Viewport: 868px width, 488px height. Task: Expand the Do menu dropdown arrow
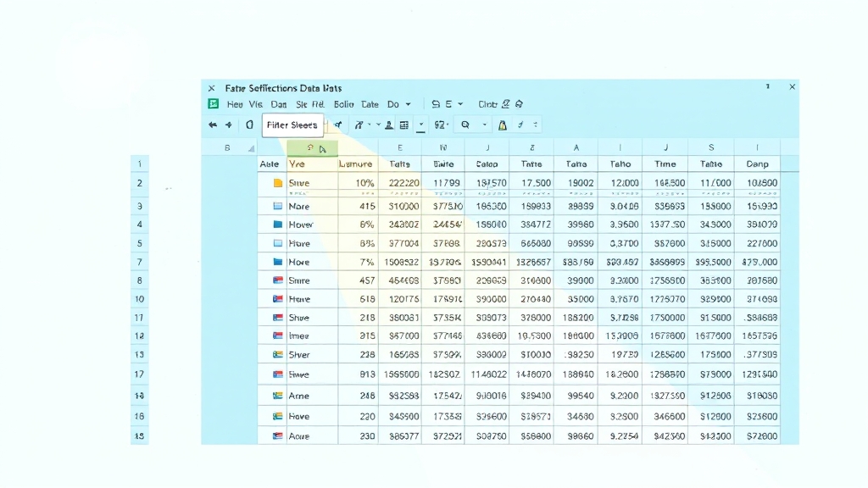408,105
